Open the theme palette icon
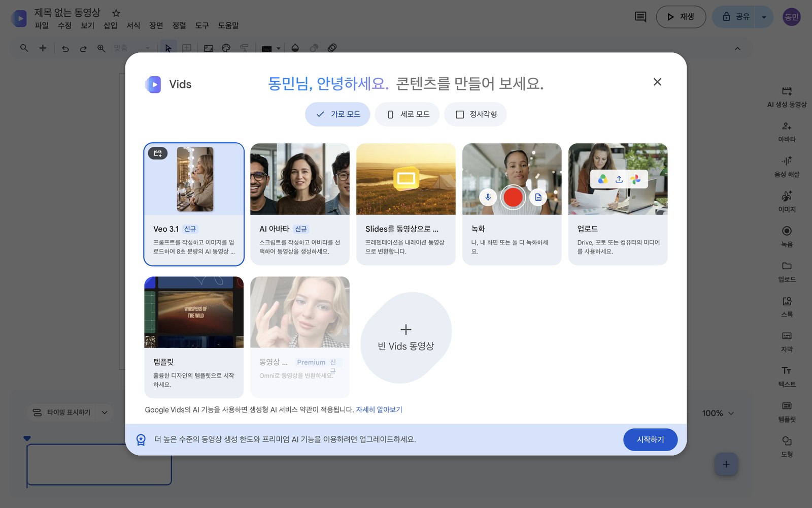The height and width of the screenshot is (508, 812). (x=226, y=48)
